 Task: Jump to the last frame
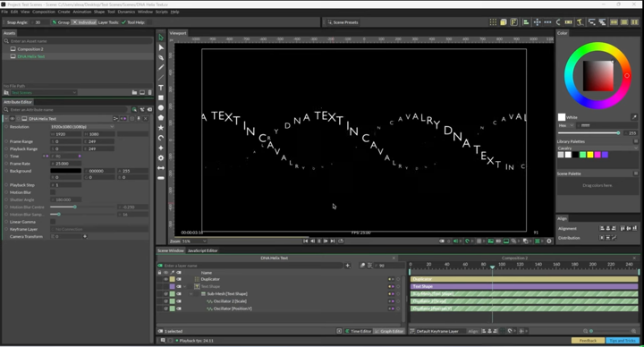point(333,241)
